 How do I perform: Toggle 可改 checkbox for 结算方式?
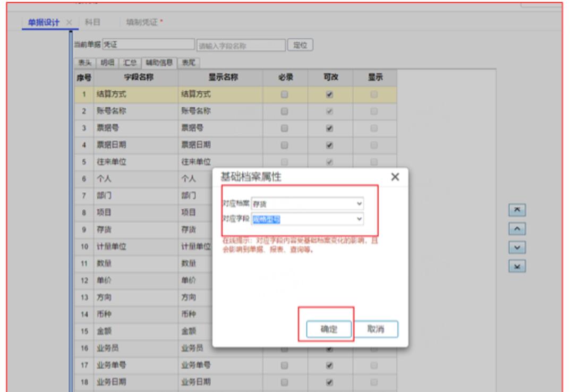(329, 95)
